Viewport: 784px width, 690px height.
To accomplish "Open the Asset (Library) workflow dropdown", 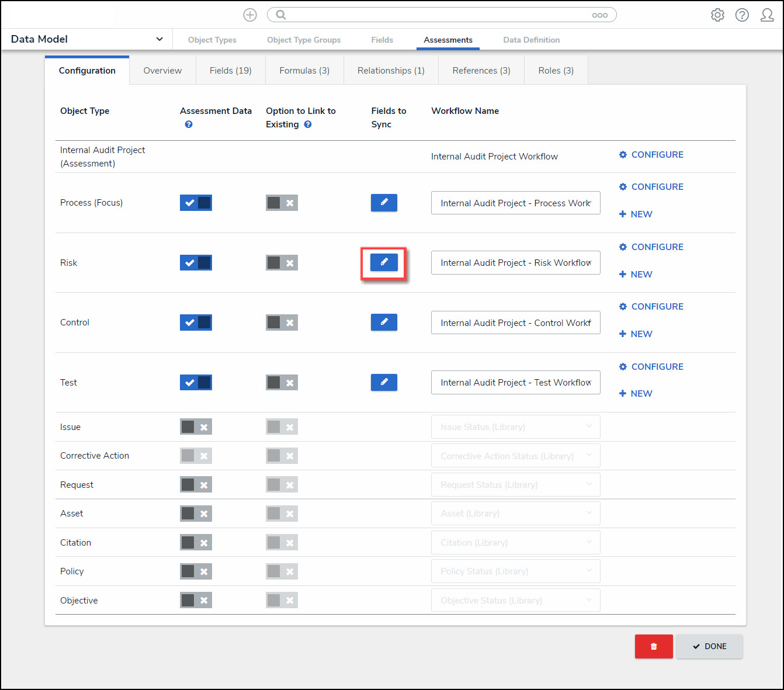I will (x=515, y=514).
